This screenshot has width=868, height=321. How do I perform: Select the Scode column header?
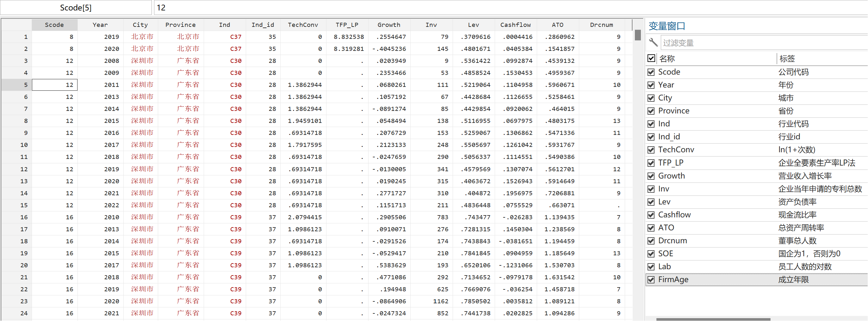tap(54, 25)
